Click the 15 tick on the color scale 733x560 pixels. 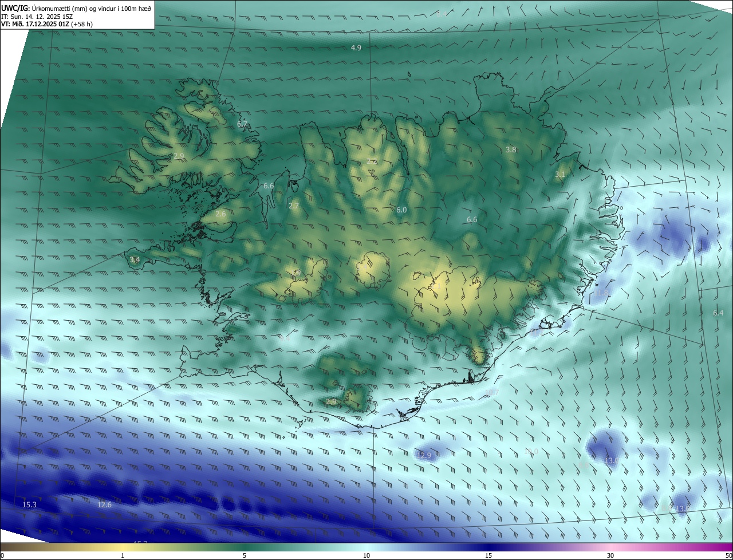(x=488, y=555)
